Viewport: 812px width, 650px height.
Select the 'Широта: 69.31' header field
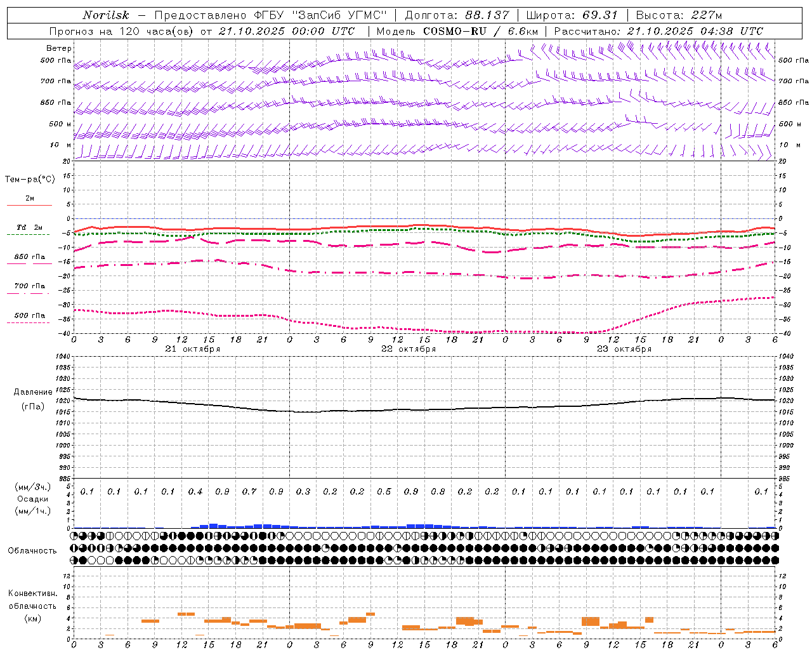572,15
